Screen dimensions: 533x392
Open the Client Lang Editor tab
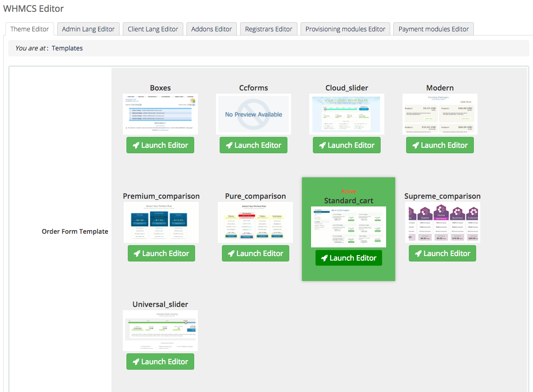point(153,29)
